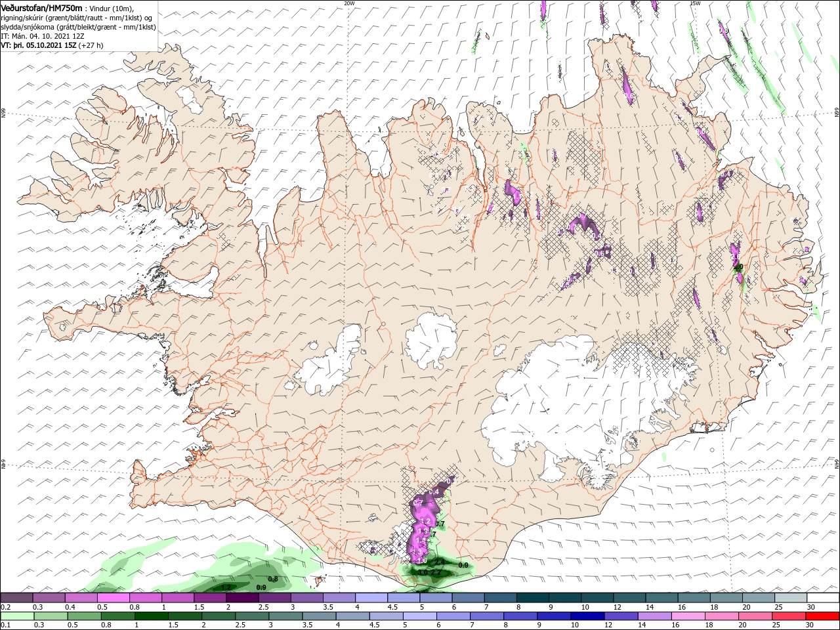Click the 'IT: Mán. 04. 10. 2021 12Z' line

[44, 37]
